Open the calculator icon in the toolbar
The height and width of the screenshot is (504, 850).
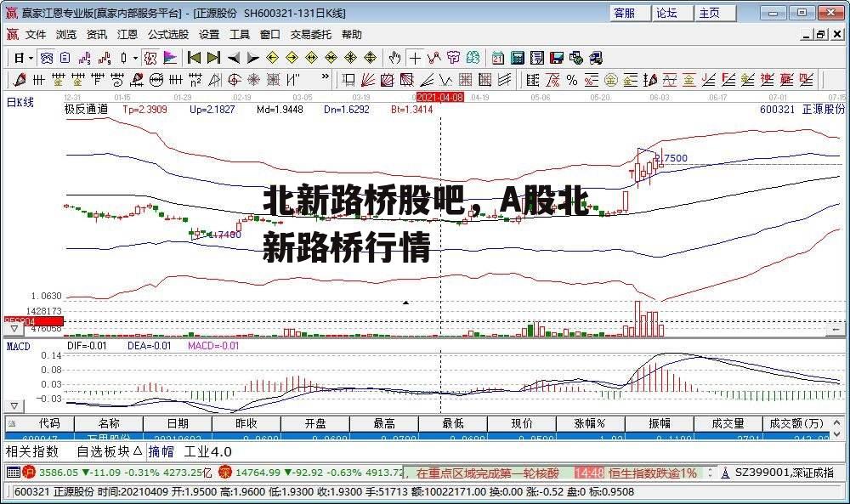click(518, 58)
